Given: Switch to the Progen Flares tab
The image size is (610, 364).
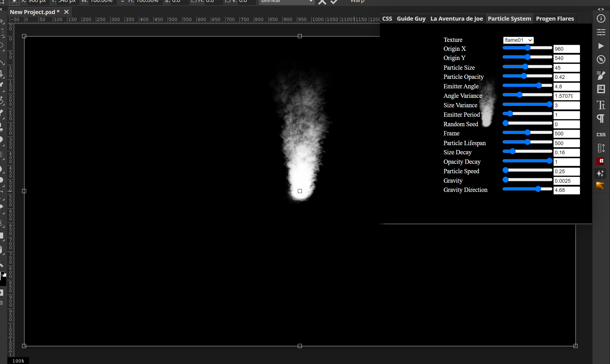Looking at the screenshot, I should pyautogui.click(x=555, y=18).
